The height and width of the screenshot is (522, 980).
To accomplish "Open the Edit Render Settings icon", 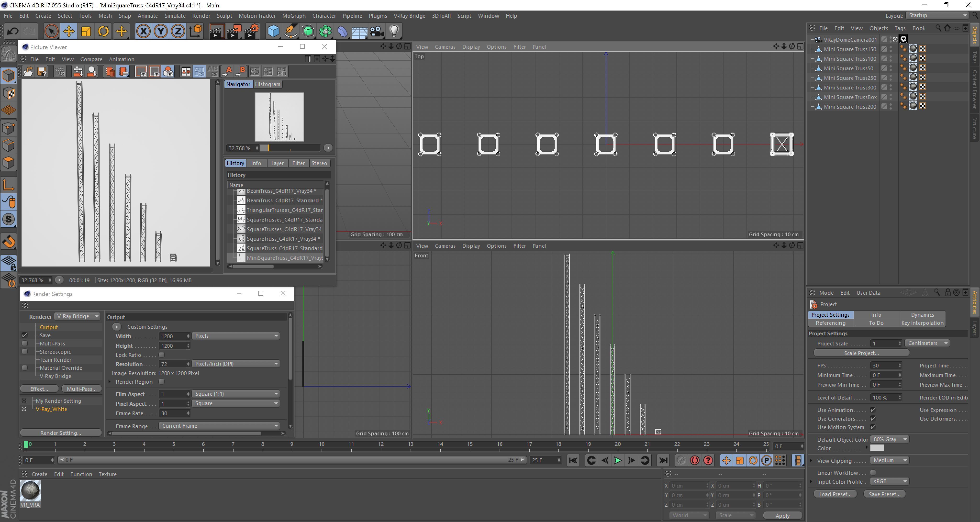I will pyautogui.click(x=251, y=31).
